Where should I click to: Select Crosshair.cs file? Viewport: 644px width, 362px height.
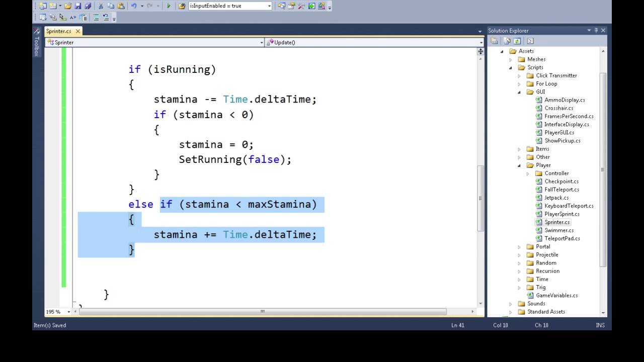click(x=558, y=108)
